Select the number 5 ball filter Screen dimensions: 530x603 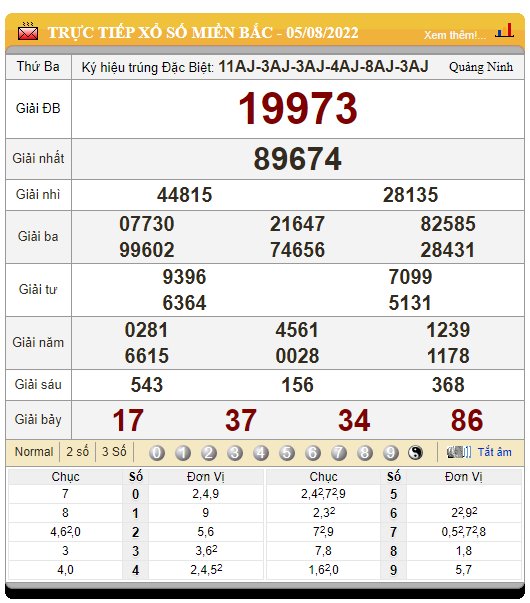pos(287,453)
